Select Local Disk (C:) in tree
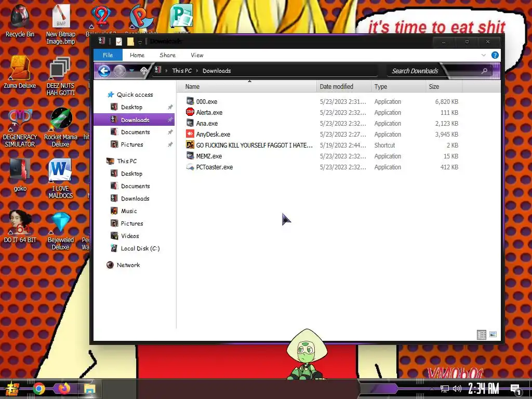This screenshot has width=532, height=399. (140, 248)
